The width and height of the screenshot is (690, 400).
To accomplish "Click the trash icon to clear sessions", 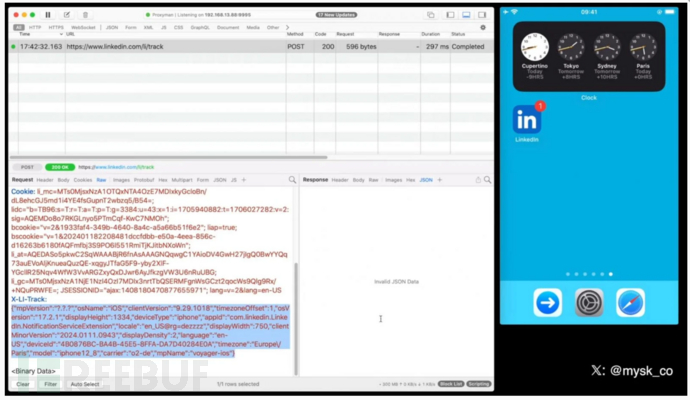I will [85, 15].
